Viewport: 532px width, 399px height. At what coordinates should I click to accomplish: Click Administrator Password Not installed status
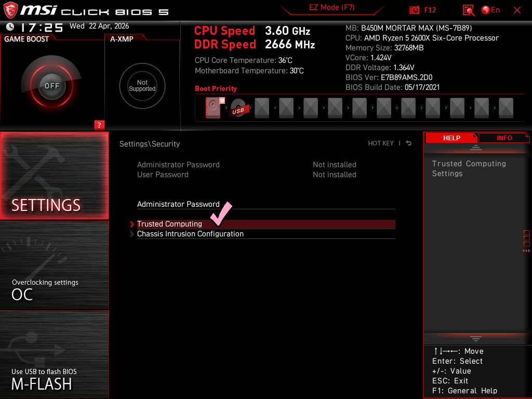pos(334,165)
